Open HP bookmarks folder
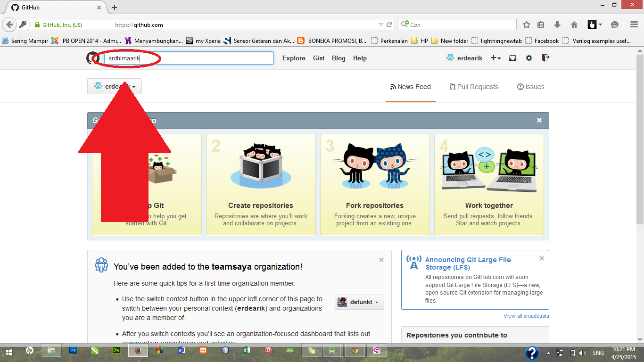This screenshot has width=644, height=362. coord(420,41)
